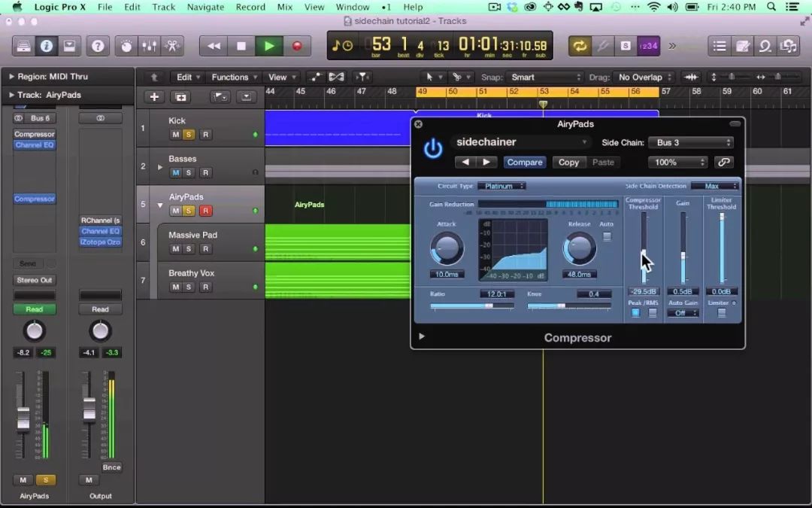Toggle the Cycle mode button
This screenshot has height=508, width=812.
pyautogui.click(x=580, y=46)
